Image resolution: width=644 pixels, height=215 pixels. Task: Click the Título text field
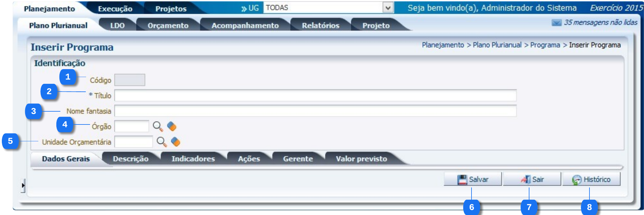(x=315, y=95)
